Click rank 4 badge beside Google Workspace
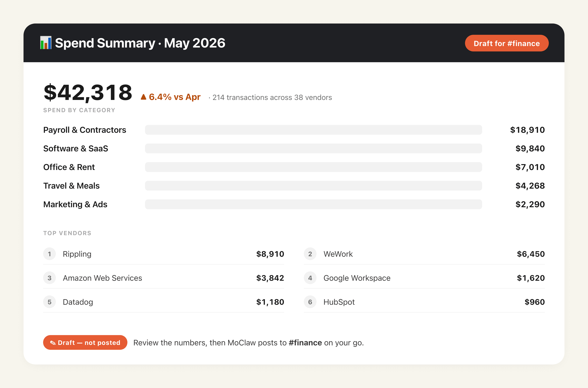588x388 pixels. click(310, 278)
